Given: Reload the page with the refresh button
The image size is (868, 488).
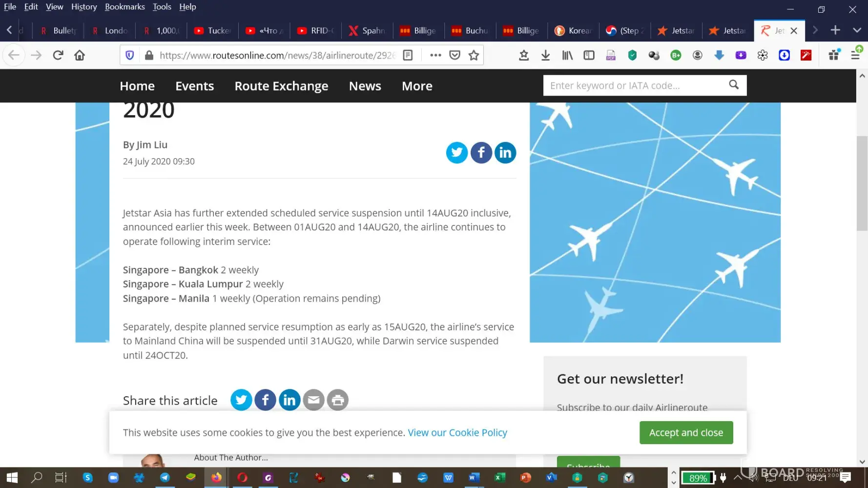Looking at the screenshot, I should tap(58, 55).
